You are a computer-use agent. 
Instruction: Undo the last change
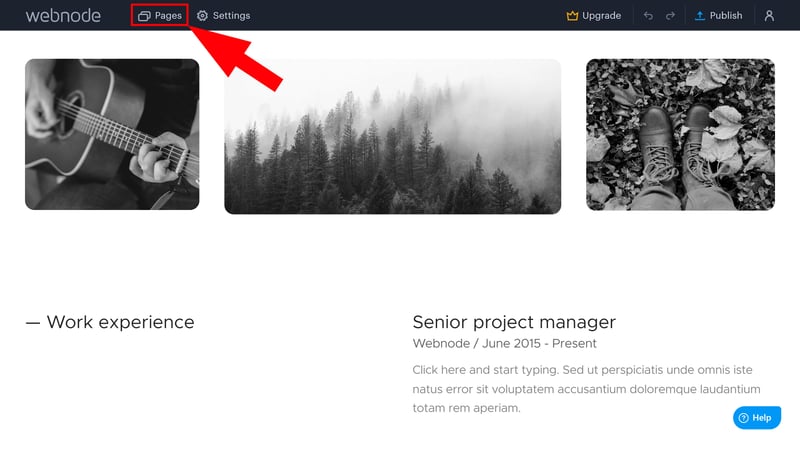[648, 16]
